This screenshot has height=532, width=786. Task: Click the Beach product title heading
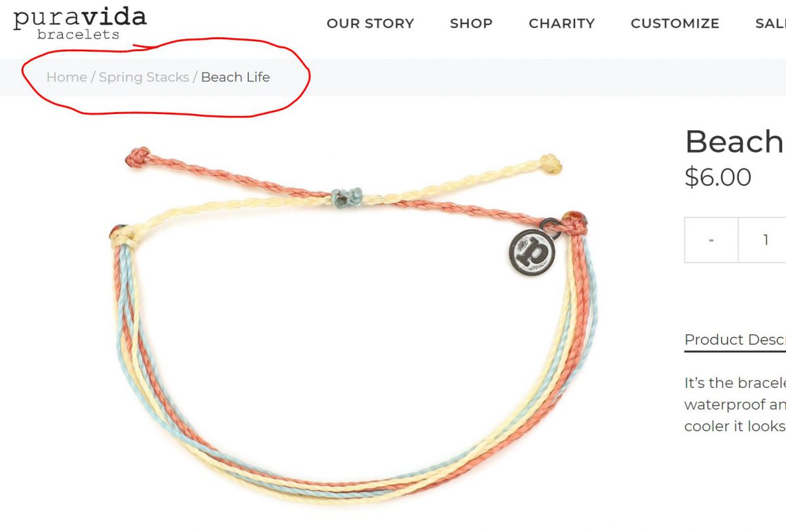click(734, 142)
